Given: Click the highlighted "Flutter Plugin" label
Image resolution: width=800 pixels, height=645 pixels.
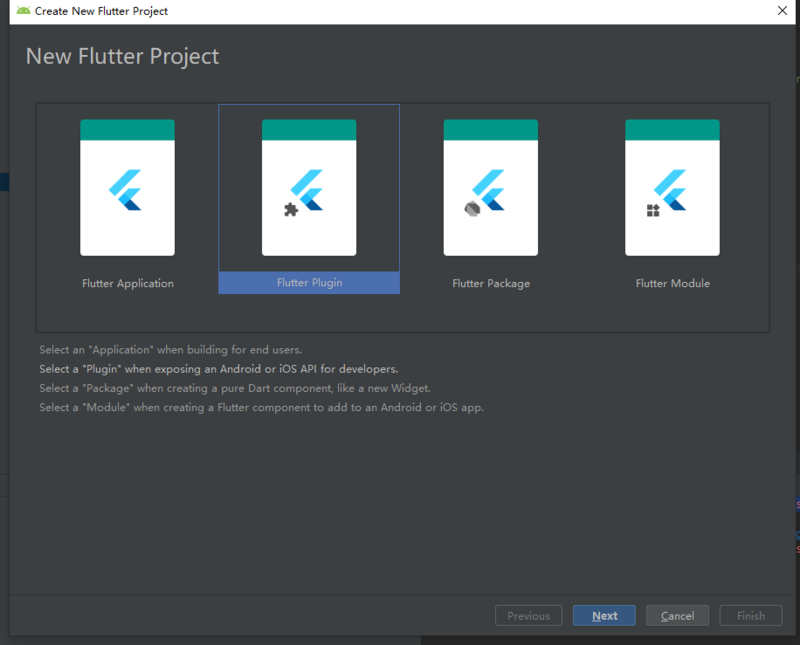Looking at the screenshot, I should tap(309, 283).
